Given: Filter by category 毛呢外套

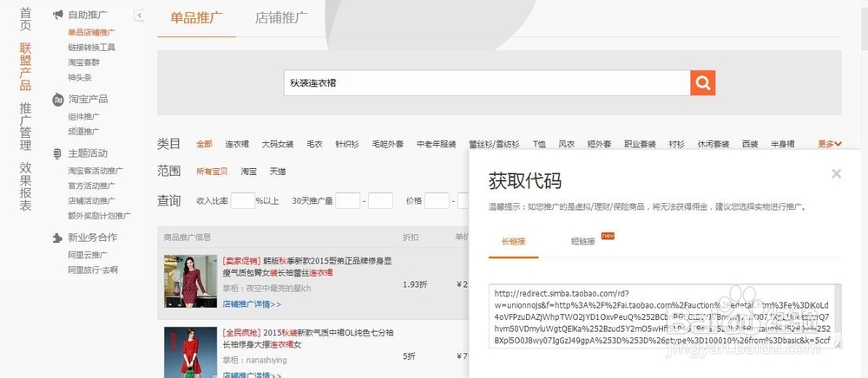Looking at the screenshot, I should click(387, 144).
